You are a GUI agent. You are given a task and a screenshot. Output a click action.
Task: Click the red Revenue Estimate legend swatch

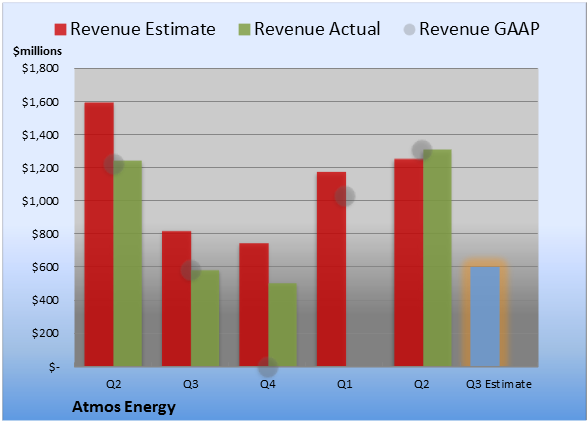tap(60, 29)
